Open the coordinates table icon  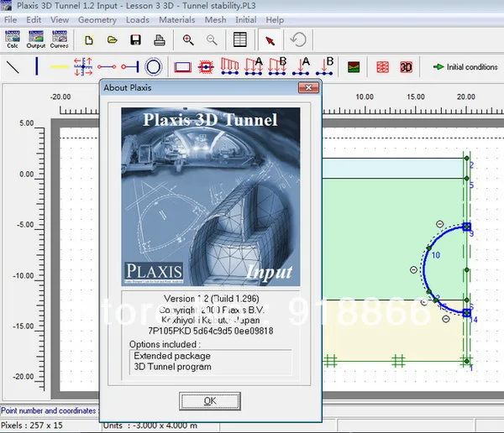tap(239, 39)
